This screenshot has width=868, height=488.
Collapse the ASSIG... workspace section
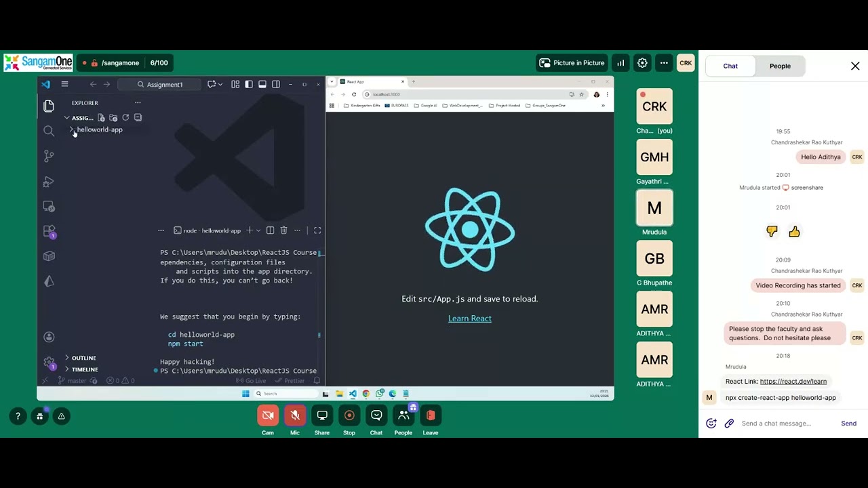pyautogui.click(x=67, y=118)
